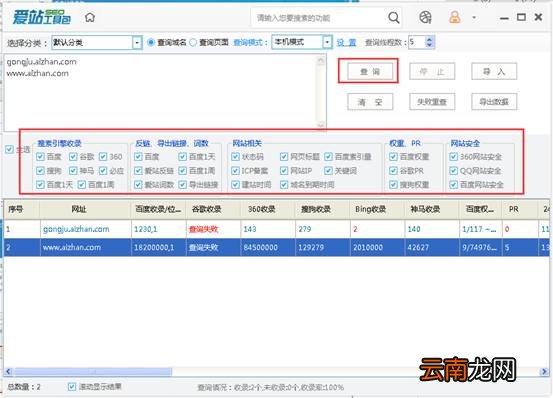
Task: Toggle the 百度网站安全 checkbox
Action: pos(454,185)
